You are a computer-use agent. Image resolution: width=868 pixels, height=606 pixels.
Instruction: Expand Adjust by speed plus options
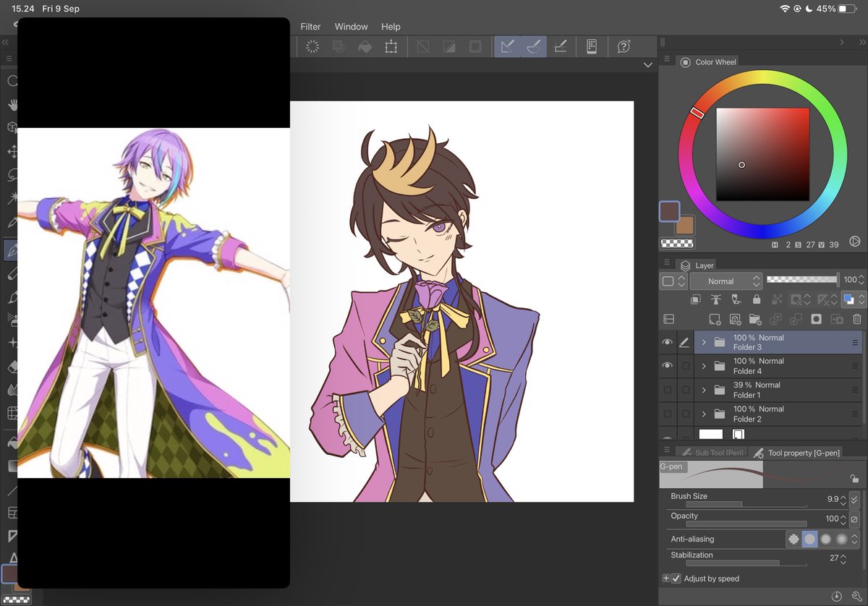(x=666, y=579)
